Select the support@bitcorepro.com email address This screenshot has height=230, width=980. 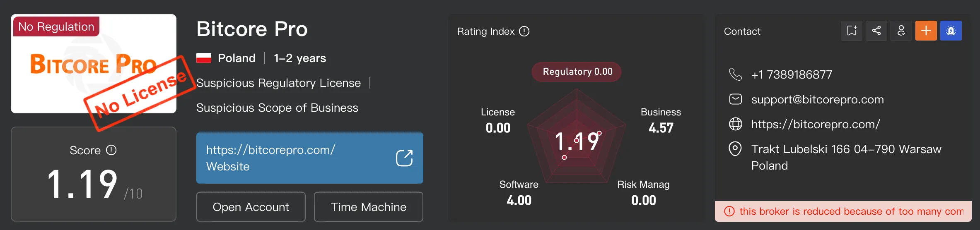pos(818,99)
